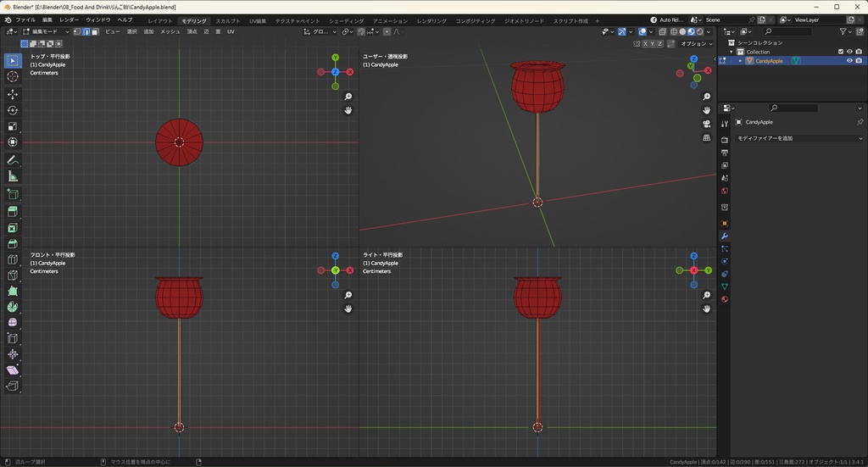Viewport: 868px width, 467px height.
Task: Activate the 3D Cursor tool
Action: [x=13, y=76]
